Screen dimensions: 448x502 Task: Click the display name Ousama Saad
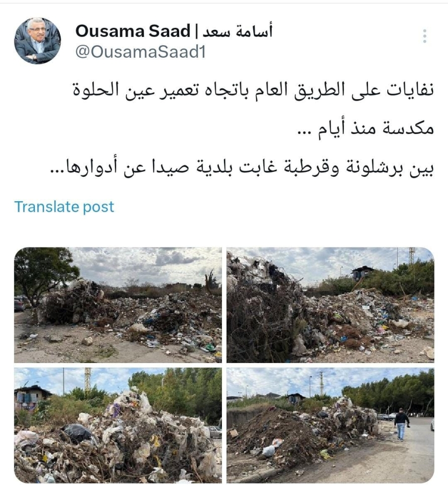133,31
